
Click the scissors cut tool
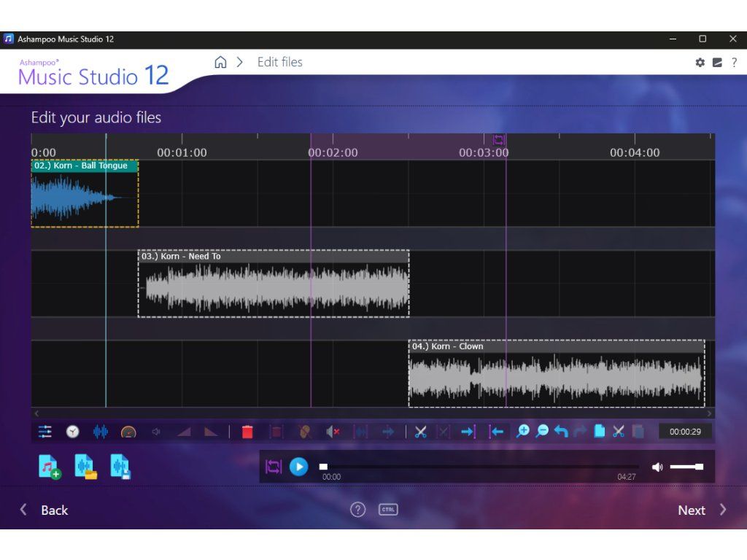click(x=420, y=432)
